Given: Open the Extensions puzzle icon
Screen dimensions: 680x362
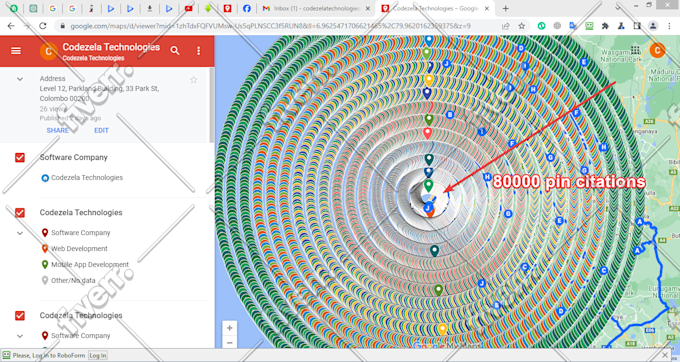Looking at the screenshot, I should [605, 26].
